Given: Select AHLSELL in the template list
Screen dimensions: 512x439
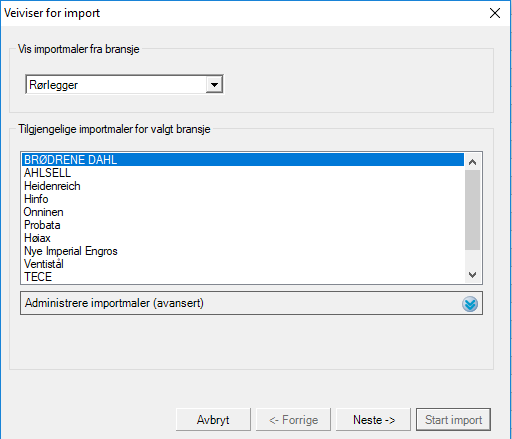Looking at the screenshot, I should click(243, 173).
